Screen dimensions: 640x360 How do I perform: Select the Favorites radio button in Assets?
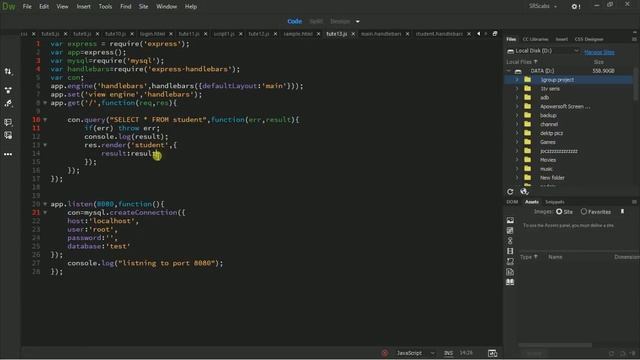[x=584, y=211]
